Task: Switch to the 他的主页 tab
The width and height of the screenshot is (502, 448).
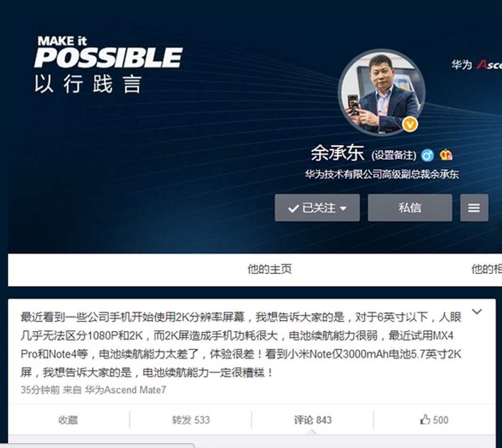Action: pyautogui.click(x=269, y=269)
